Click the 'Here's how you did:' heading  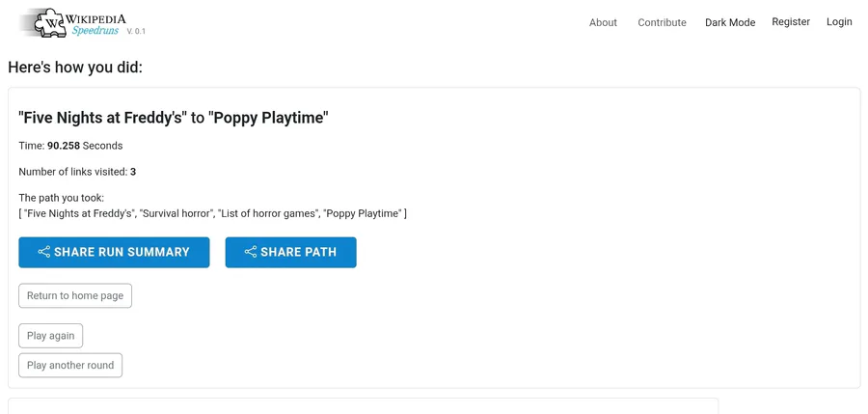(75, 68)
